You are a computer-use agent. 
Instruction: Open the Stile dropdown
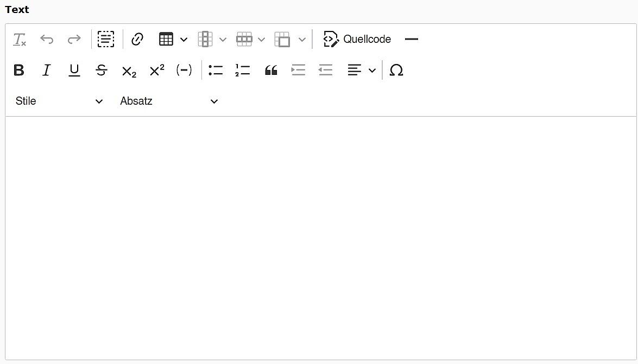click(x=59, y=101)
